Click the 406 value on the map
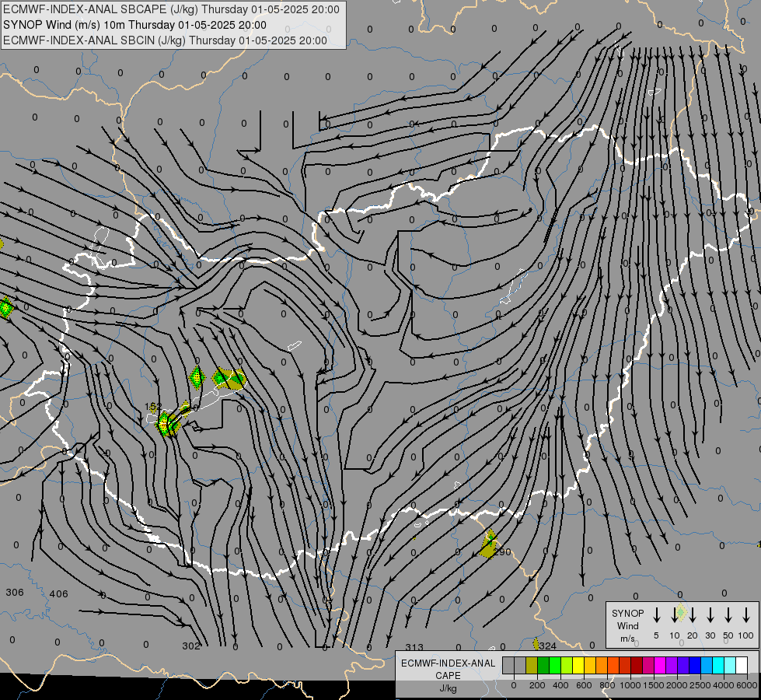This screenshot has width=761, height=700. coord(59,593)
